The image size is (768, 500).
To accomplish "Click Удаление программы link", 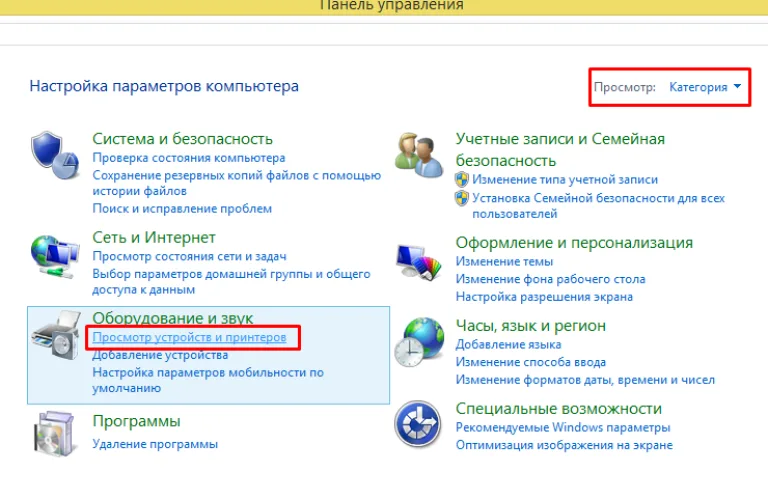I will pyautogui.click(x=155, y=444).
